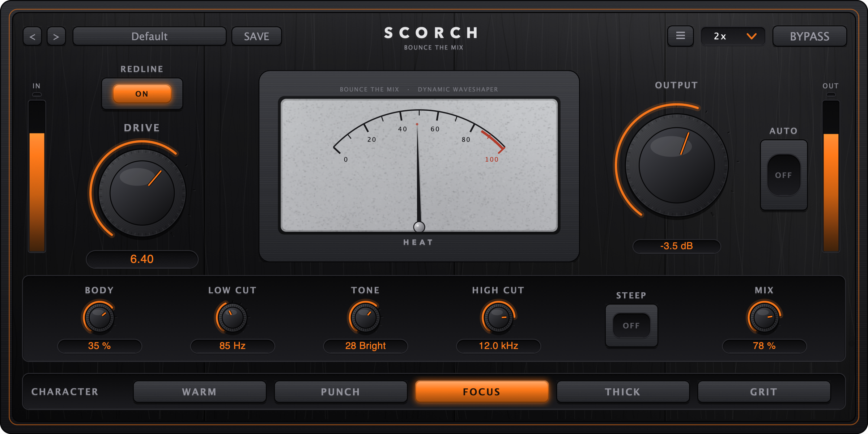Select the FOCUS character
Screen dimensions: 868x434
[482, 392]
